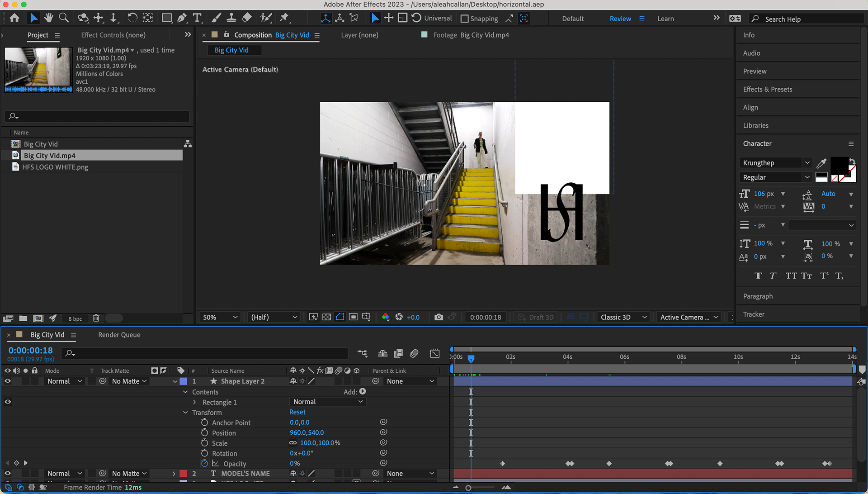
Task: Select the Puppet Pin tool
Action: 284,18
